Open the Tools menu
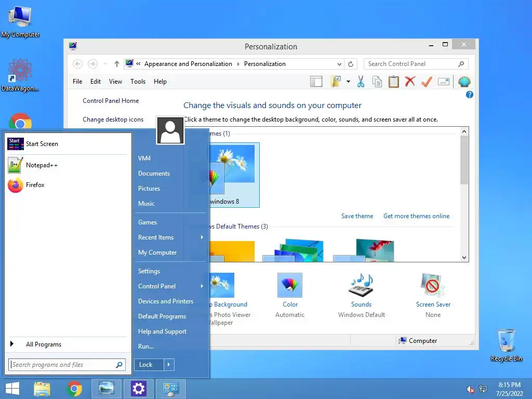The width and height of the screenshot is (532, 399). (138, 82)
